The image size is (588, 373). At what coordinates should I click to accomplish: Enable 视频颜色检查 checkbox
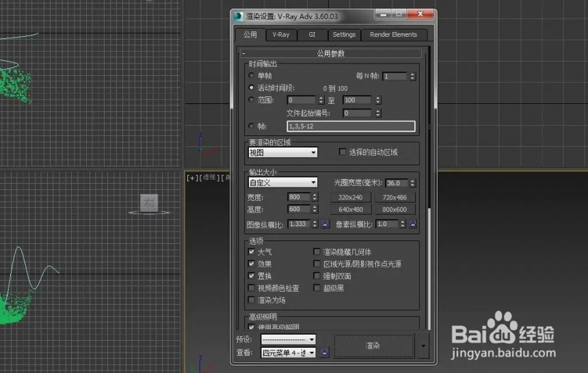pos(251,288)
